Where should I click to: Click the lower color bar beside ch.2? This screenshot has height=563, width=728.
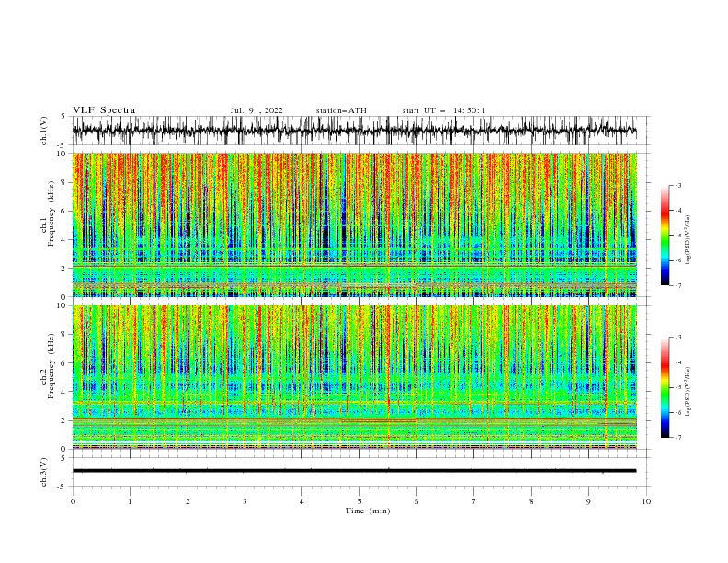(665, 387)
